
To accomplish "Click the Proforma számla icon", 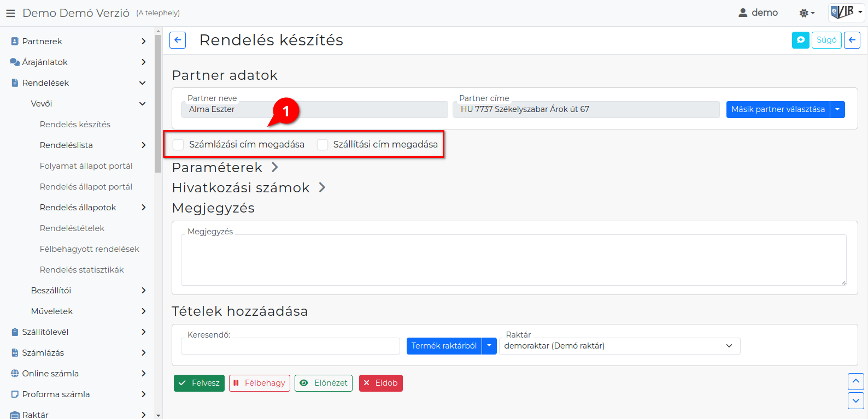I will coord(15,394).
